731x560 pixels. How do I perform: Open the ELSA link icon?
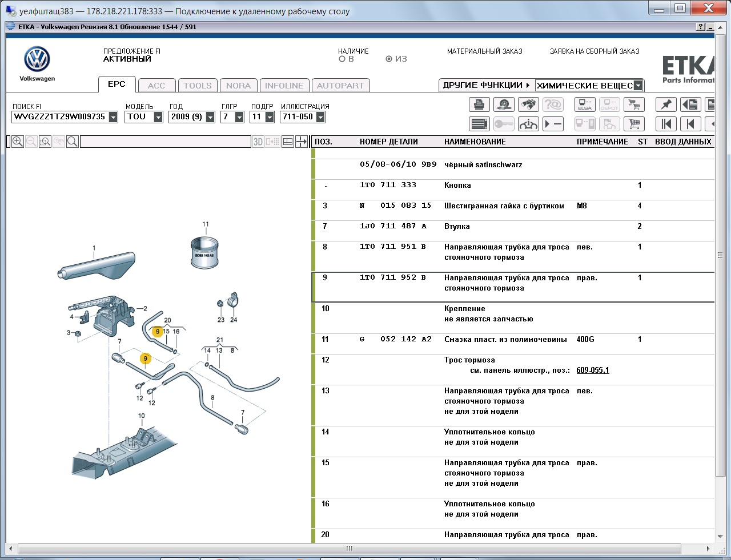pos(585,104)
